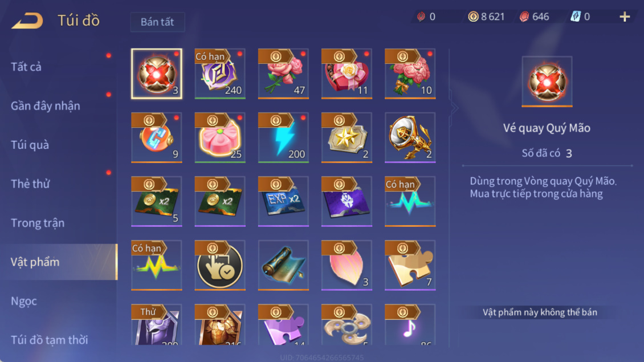Select the golden megaphone item
644x362 pixels.
pyautogui.click(x=410, y=137)
